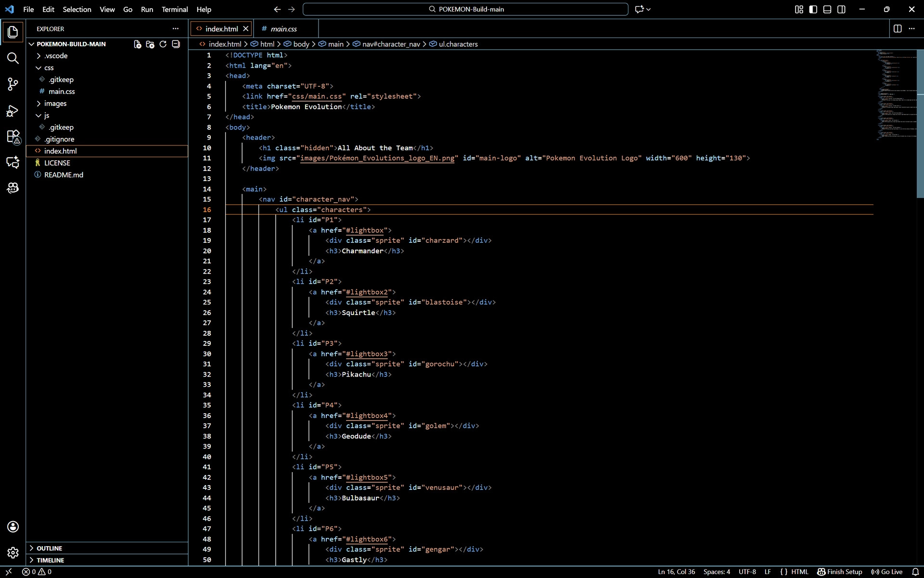Open the Terminal menu
Image resolution: width=924 pixels, height=578 pixels.
tap(174, 9)
